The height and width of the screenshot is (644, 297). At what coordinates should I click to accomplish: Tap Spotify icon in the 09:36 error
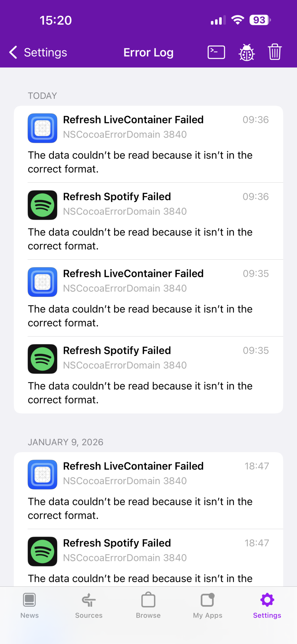(x=43, y=205)
